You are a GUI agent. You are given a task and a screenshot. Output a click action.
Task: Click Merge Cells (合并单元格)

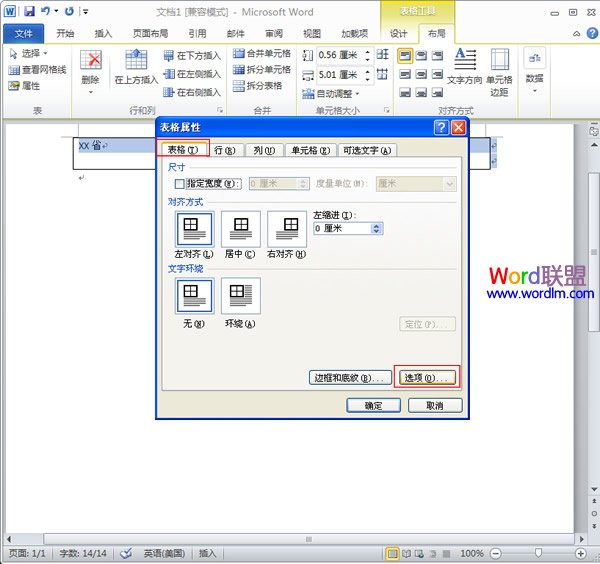[262, 53]
